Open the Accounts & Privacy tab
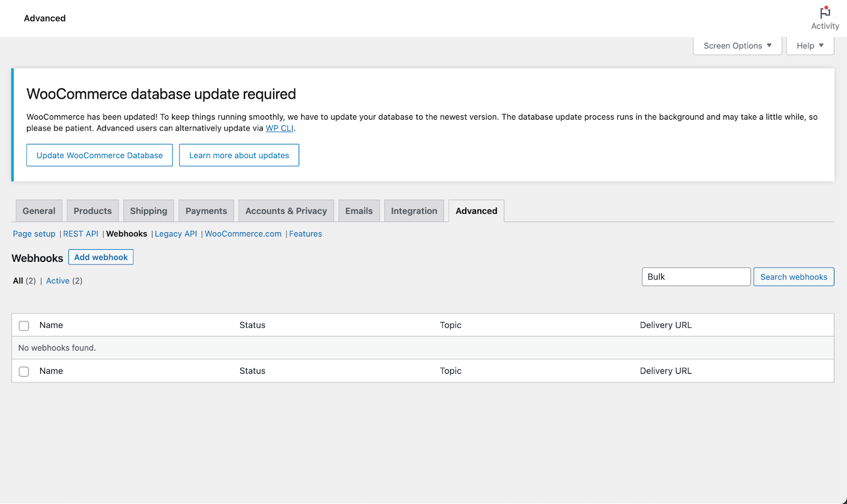847x504 pixels. [286, 211]
